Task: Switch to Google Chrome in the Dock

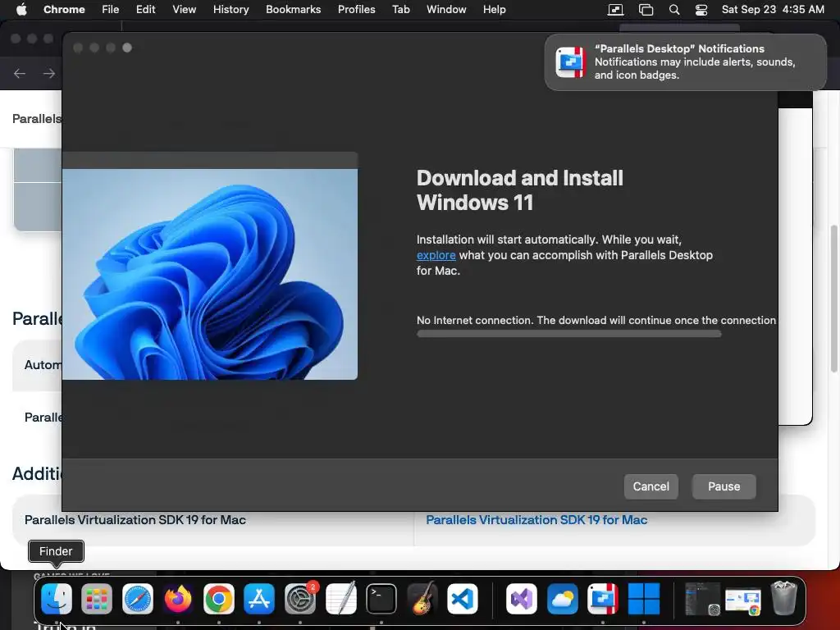Action: (218, 598)
